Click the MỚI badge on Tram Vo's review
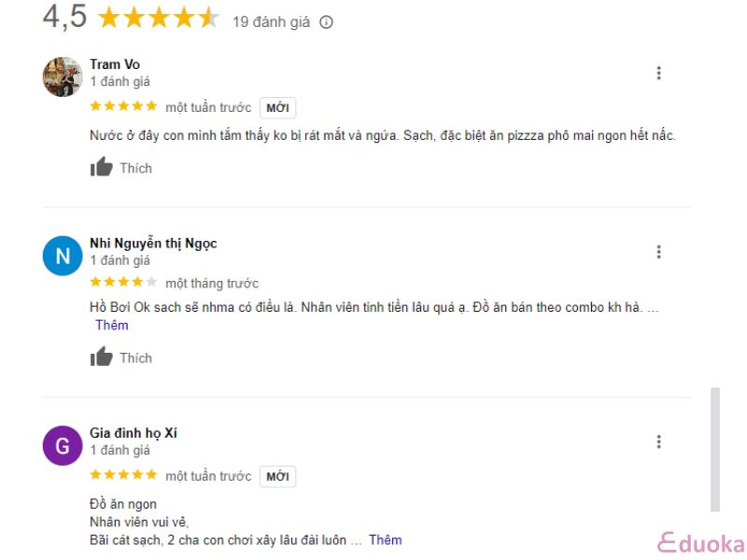747x560 pixels. tap(277, 107)
